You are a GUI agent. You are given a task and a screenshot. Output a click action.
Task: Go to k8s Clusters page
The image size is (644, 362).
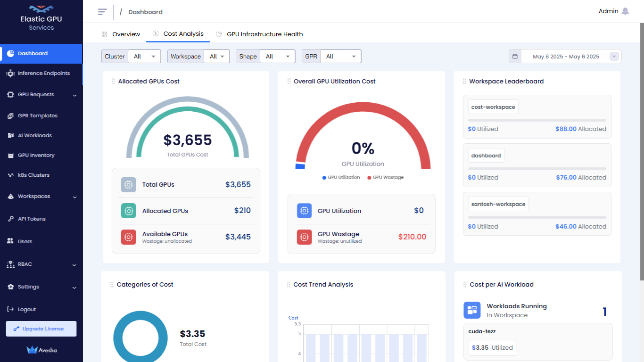33,175
